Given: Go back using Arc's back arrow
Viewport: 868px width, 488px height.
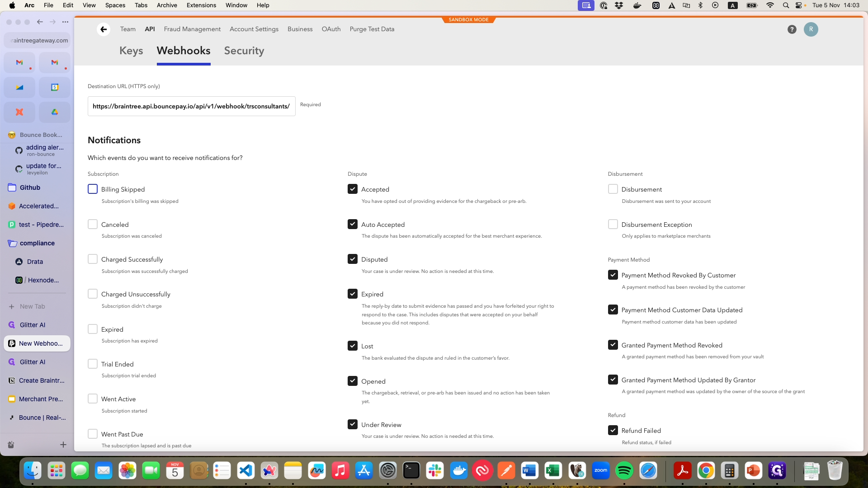Looking at the screenshot, I should point(40,22).
